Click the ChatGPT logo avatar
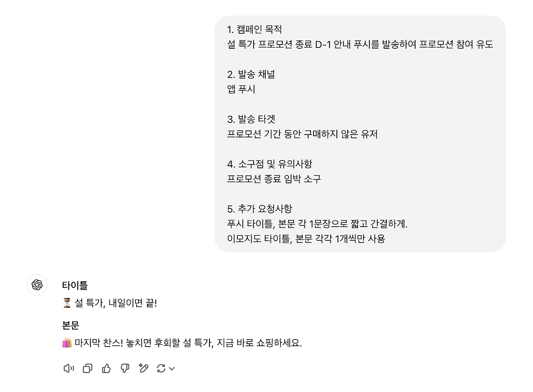Screen dimensions: 533x392 (x=37, y=285)
